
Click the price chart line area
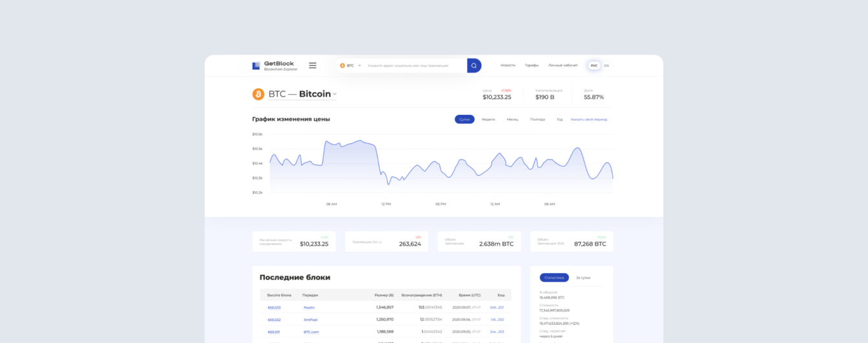click(440, 165)
